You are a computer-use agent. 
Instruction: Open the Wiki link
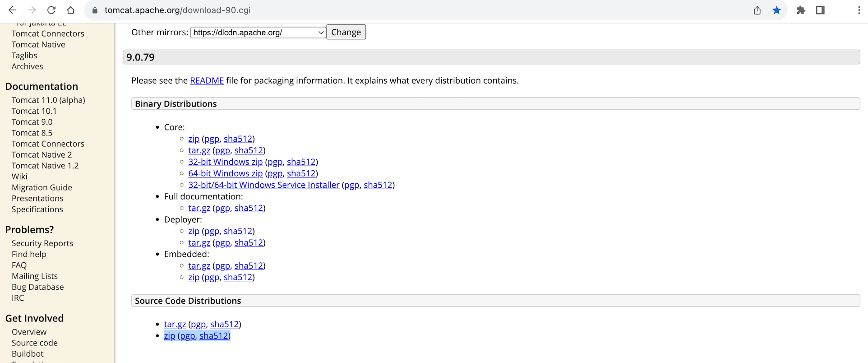[19, 177]
